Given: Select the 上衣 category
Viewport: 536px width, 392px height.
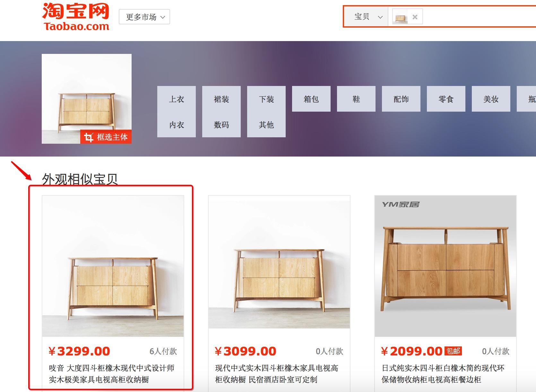Looking at the screenshot, I should (x=177, y=99).
